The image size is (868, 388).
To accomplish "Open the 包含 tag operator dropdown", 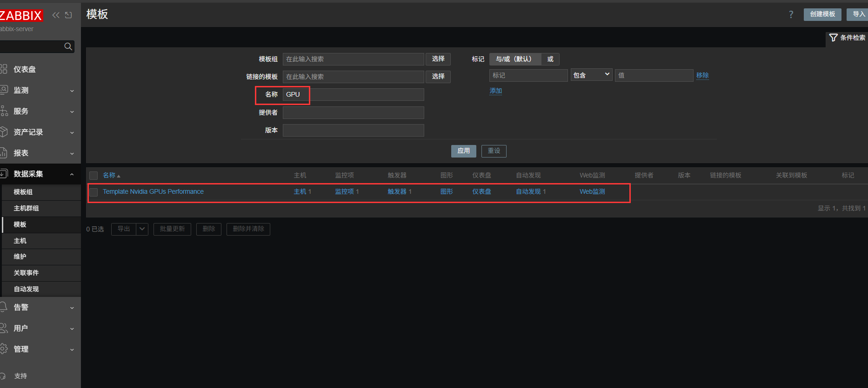I will click(x=591, y=75).
